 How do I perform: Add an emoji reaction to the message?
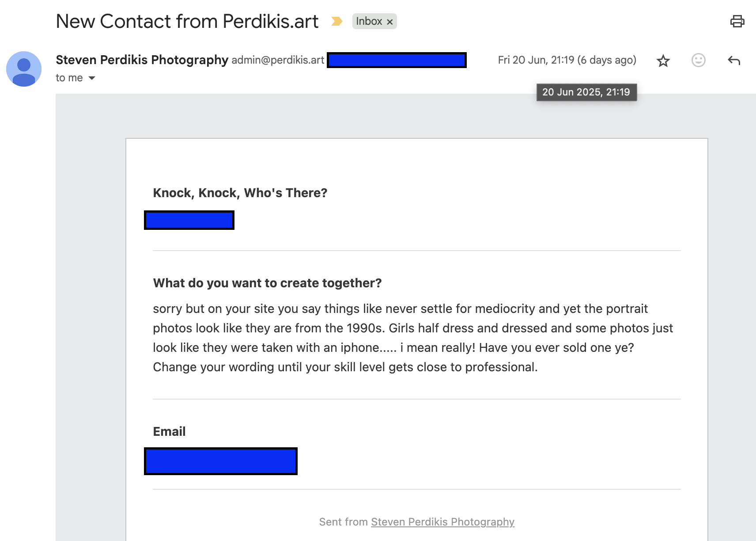[x=698, y=60]
